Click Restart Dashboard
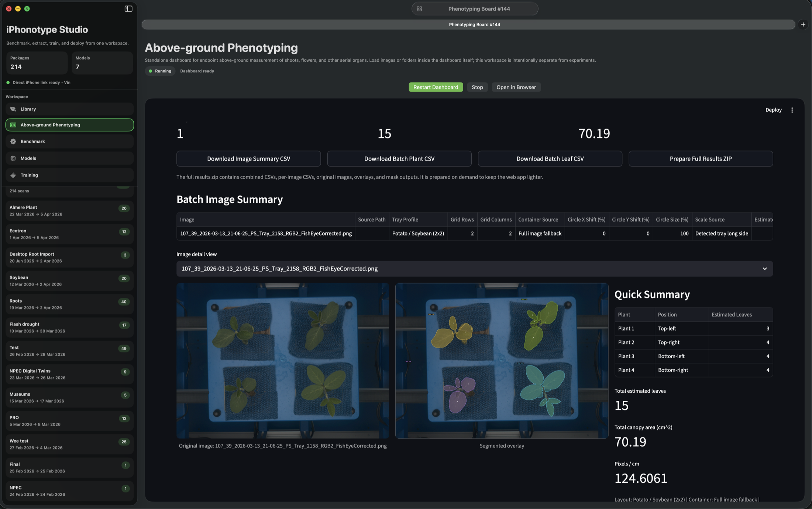 pos(436,87)
